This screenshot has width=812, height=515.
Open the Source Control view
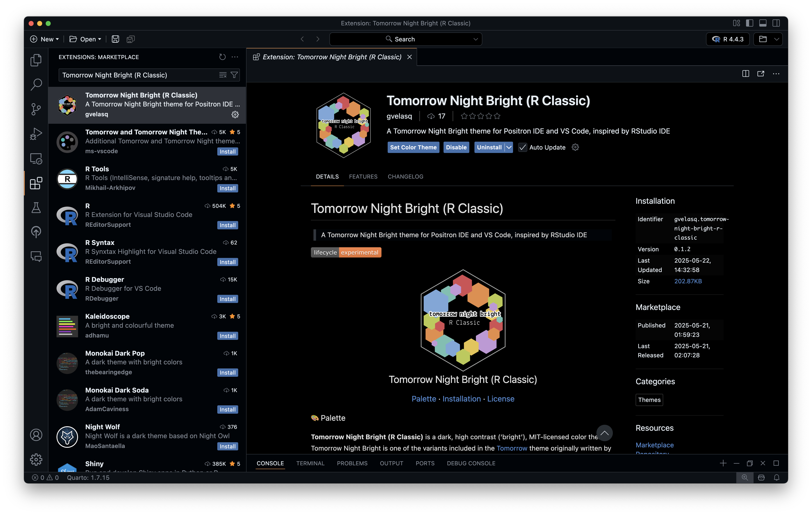point(36,109)
